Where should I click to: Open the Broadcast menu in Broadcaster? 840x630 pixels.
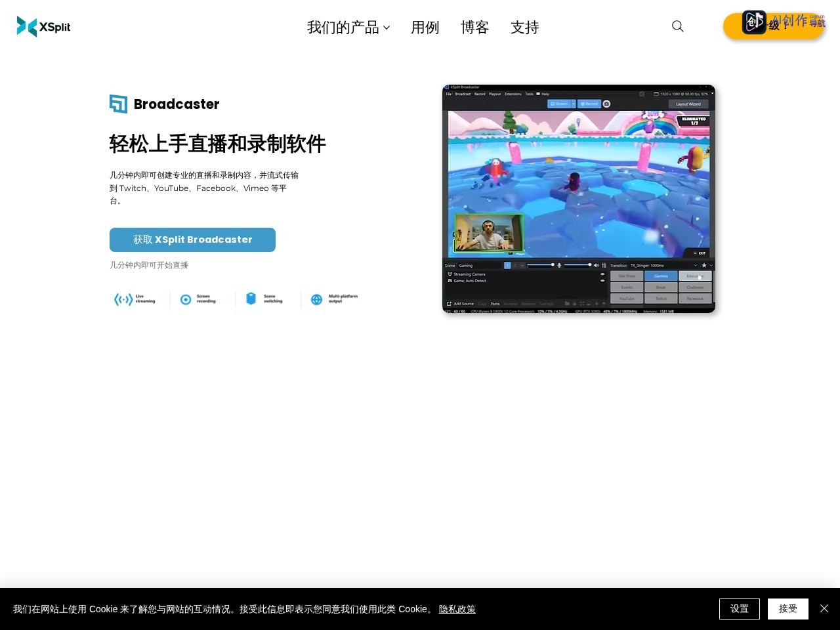(x=463, y=94)
